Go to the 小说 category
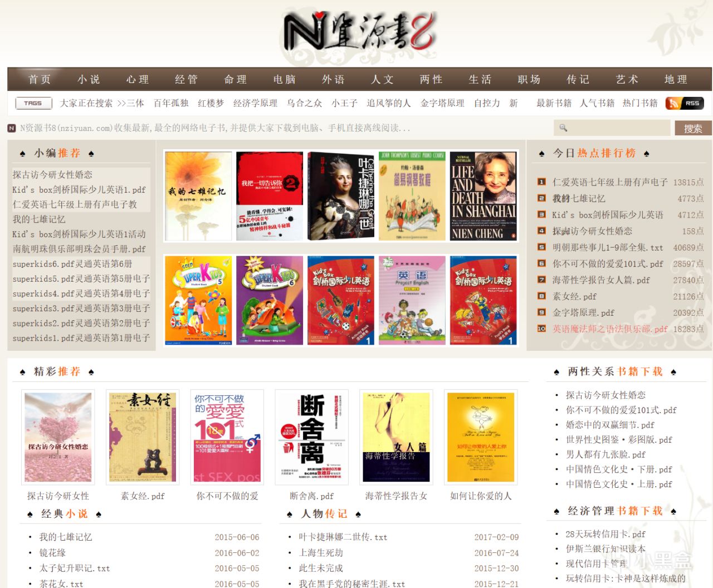 point(89,80)
